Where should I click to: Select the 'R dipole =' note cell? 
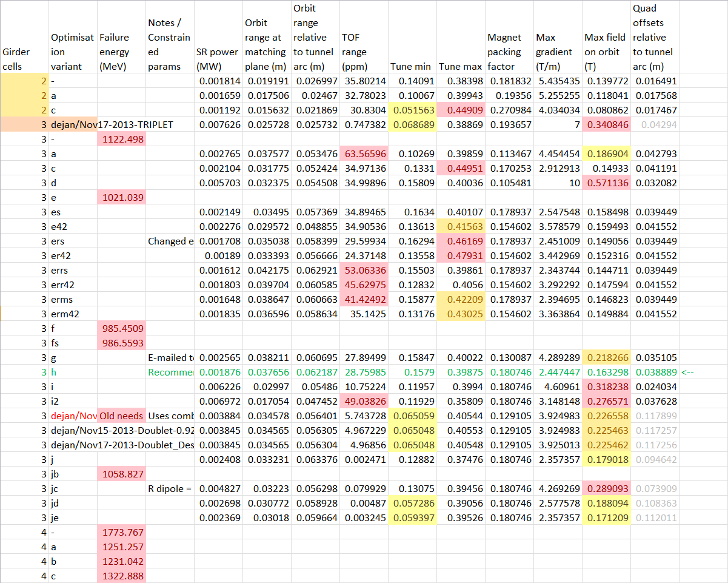pyautogui.click(x=170, y=488)
